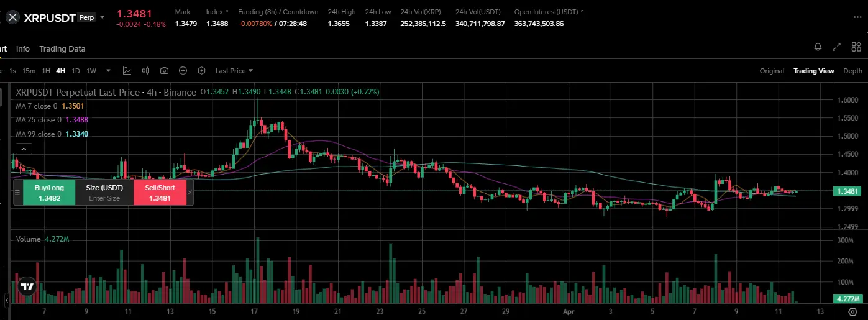Click the circled plus compare icon
The height and width of the screenshot is (320, 868).
183,71
